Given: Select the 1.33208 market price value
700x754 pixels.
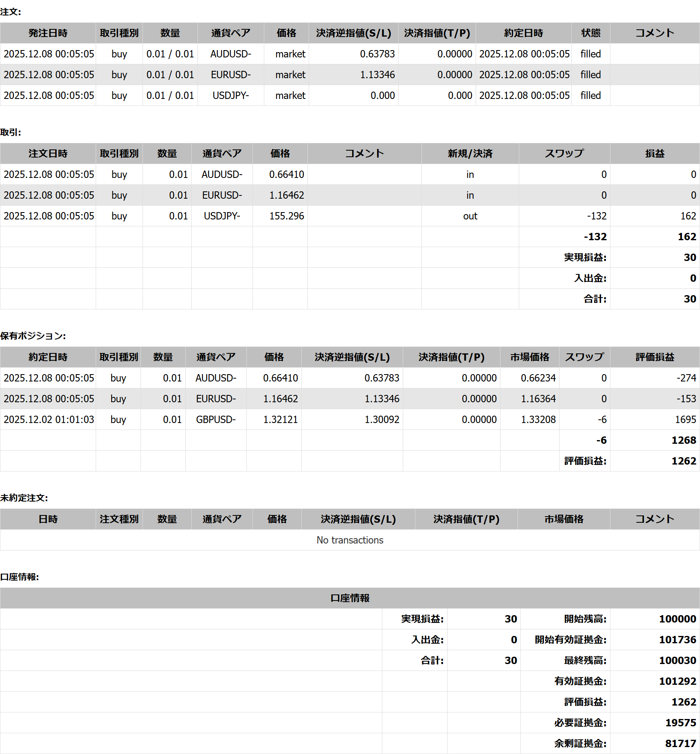Looking at the screenshot, I should (538, 419).
